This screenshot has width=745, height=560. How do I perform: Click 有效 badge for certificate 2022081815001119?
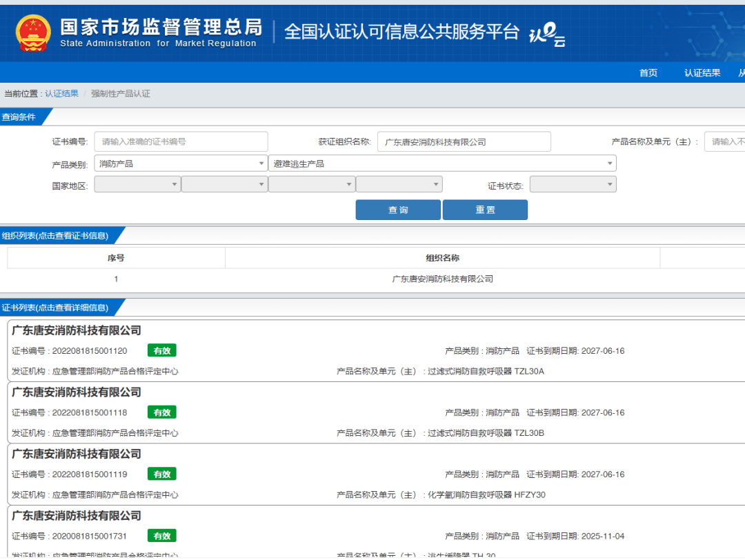[x=162, y=474]
